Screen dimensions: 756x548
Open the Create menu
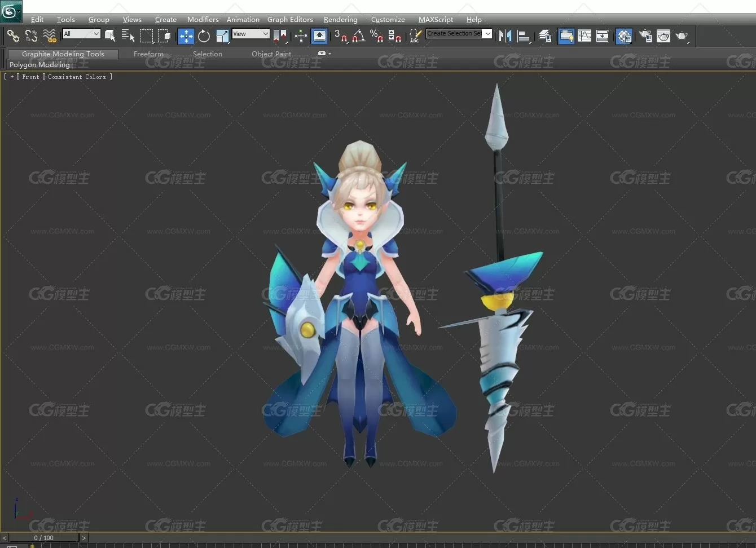[166, 19]
